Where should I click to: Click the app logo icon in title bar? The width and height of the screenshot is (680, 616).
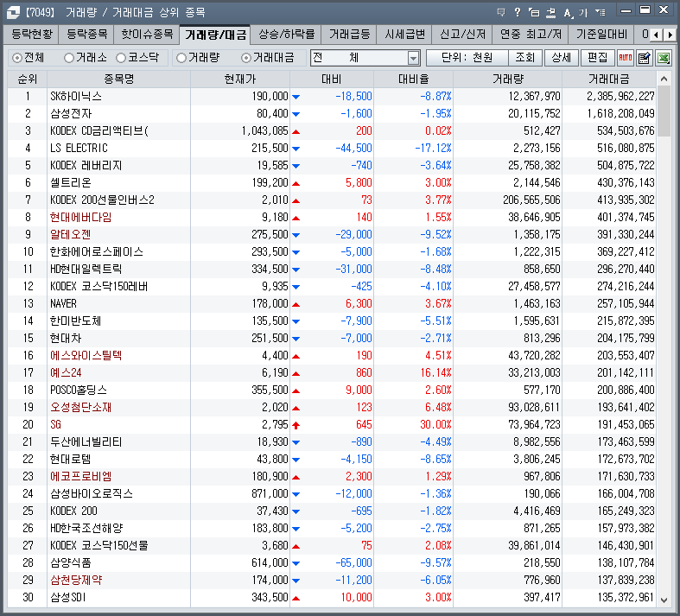coord(13,13)
